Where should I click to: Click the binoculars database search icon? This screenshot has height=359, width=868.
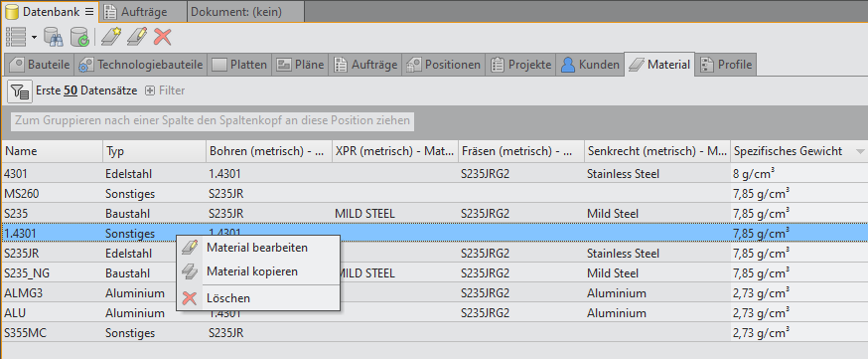pyautogui.click(x=54, y=37)
